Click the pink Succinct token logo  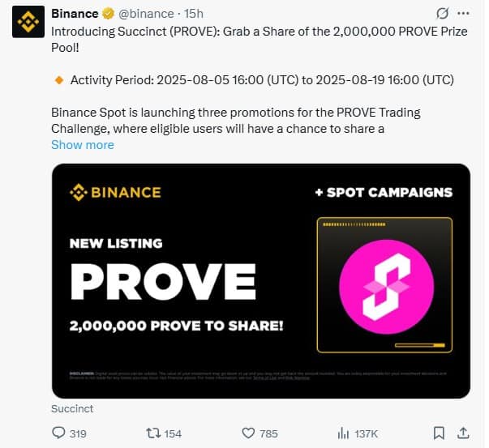point(384,285)
